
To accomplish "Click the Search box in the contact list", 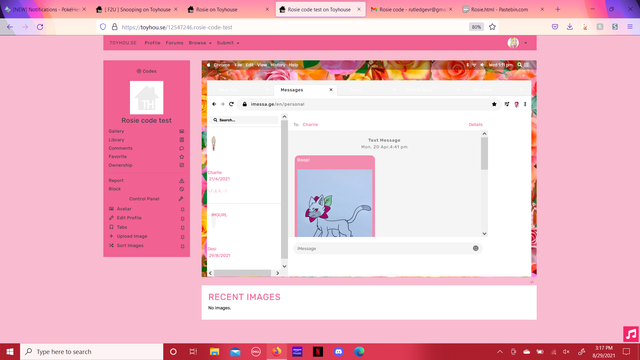I will [244, 120].
